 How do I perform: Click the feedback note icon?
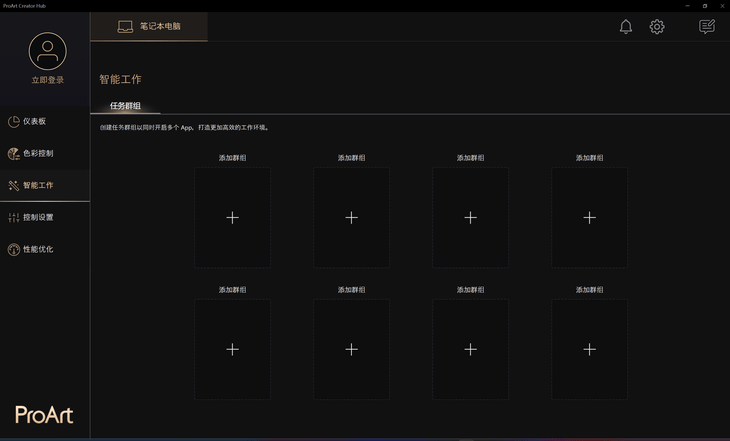coord(707,27)
